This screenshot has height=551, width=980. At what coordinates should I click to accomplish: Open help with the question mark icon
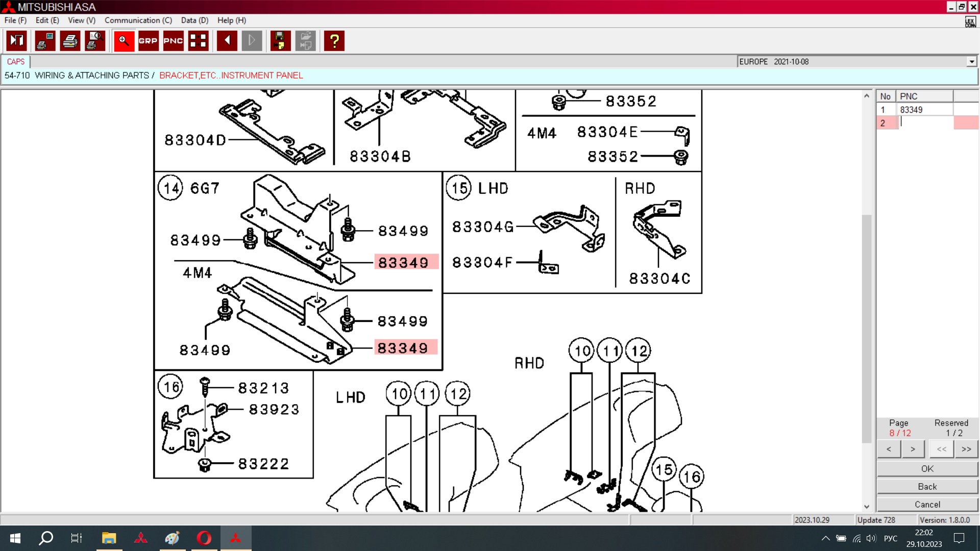coord(334,41)
